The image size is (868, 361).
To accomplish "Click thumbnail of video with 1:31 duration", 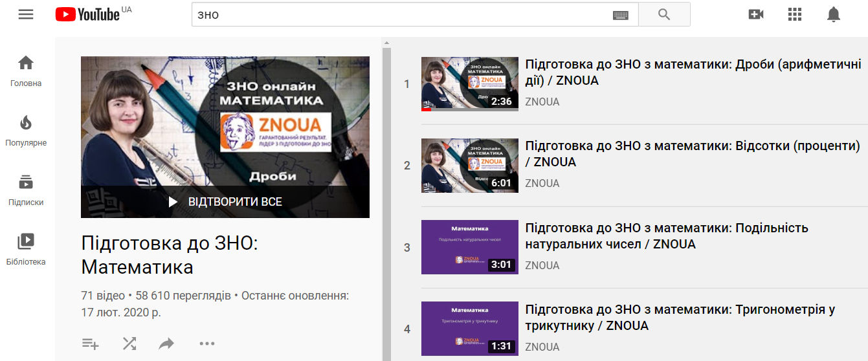I will [x=470, y=329].
